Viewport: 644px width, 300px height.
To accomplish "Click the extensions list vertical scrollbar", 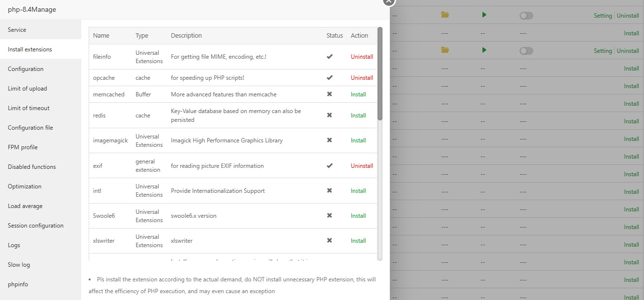I will (380, 73).
